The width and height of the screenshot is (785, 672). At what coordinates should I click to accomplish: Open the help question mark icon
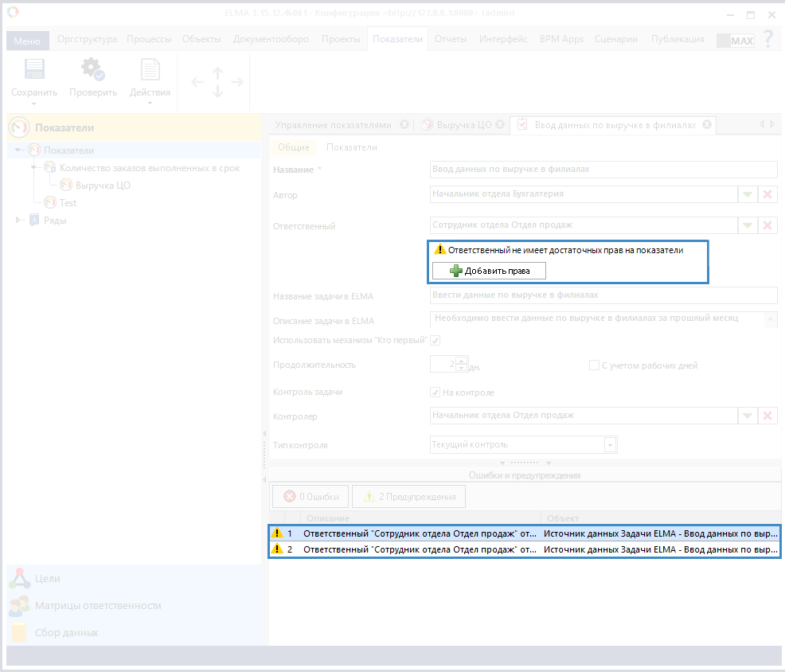767,39
